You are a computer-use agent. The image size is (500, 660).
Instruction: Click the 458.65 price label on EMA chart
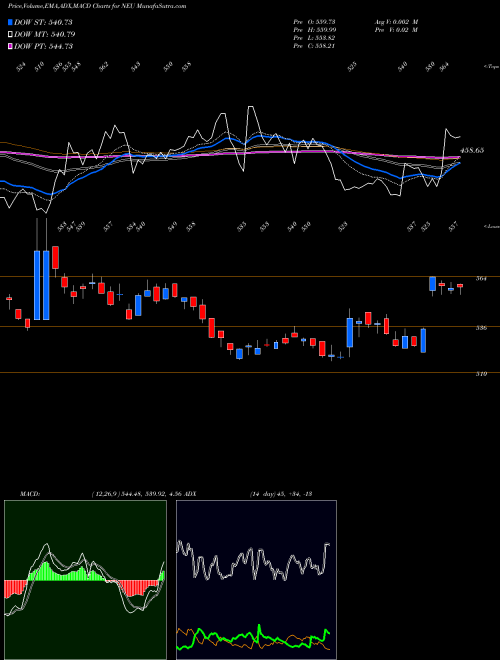pyautogui.click(x=472, y=150)
